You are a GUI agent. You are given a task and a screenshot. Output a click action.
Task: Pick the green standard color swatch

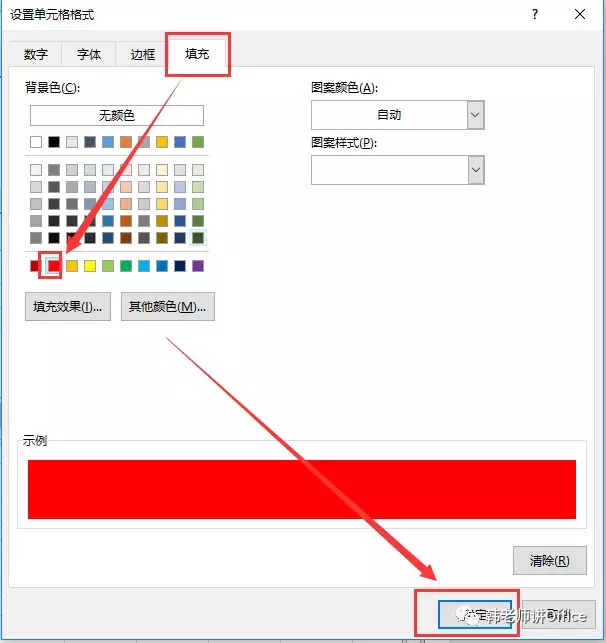point(126,266)
